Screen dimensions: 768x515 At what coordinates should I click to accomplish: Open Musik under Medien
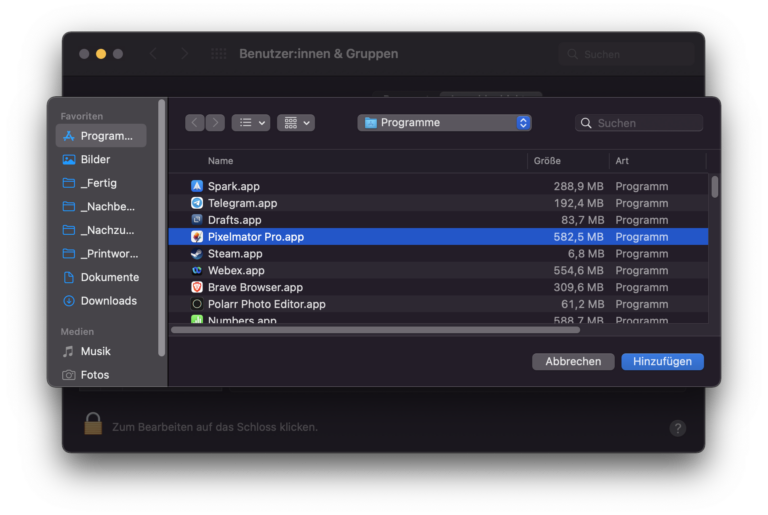click(x=101, y=351)
